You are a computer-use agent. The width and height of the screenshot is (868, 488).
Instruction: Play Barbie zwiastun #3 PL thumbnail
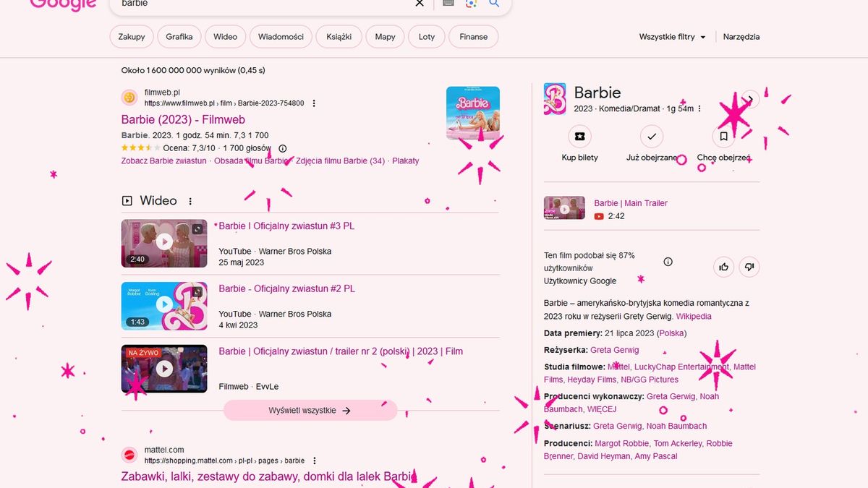(x=164, y=243)
